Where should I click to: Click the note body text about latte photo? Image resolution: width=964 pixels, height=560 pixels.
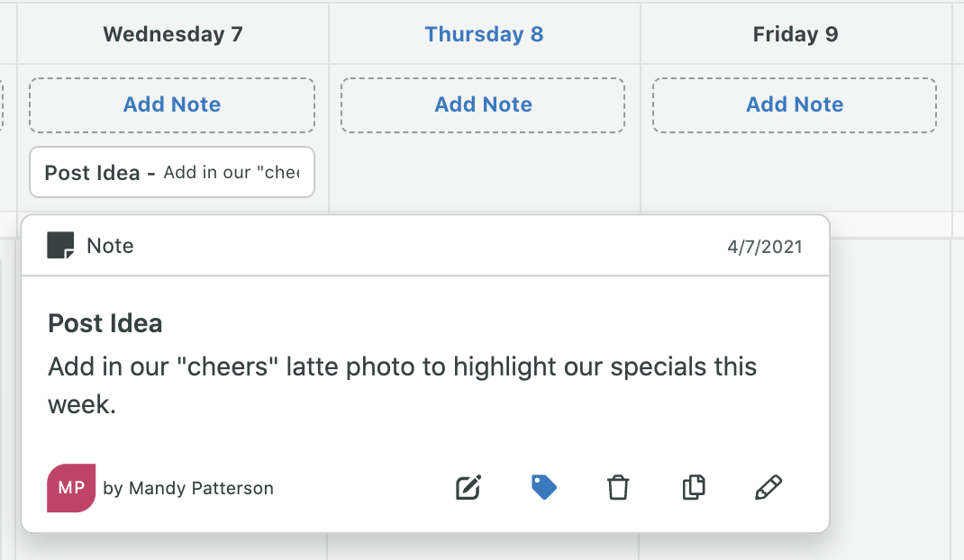click(x=402, y=385)
